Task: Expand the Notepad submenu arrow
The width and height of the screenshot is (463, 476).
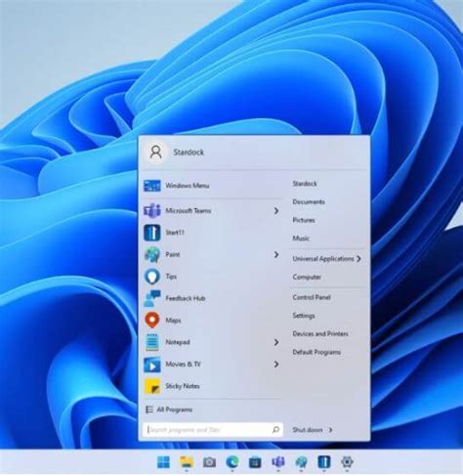Action: [276, 342]
